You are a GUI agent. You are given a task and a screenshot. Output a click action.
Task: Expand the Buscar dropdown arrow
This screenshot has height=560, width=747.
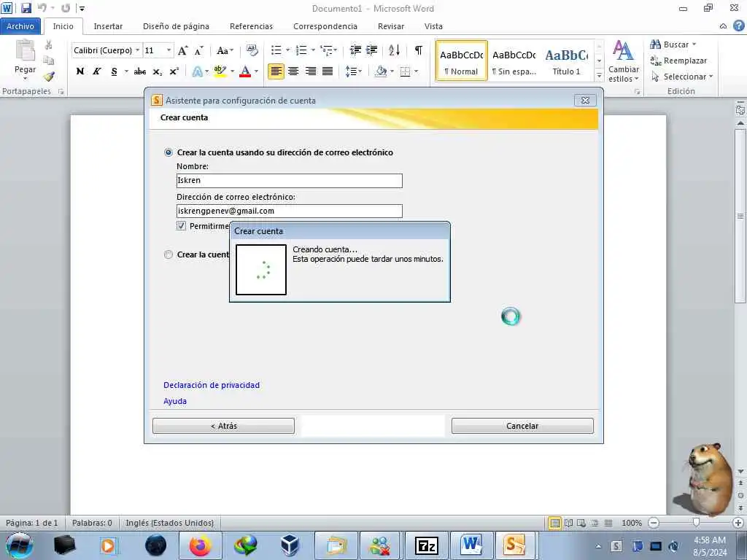point(694,44)
